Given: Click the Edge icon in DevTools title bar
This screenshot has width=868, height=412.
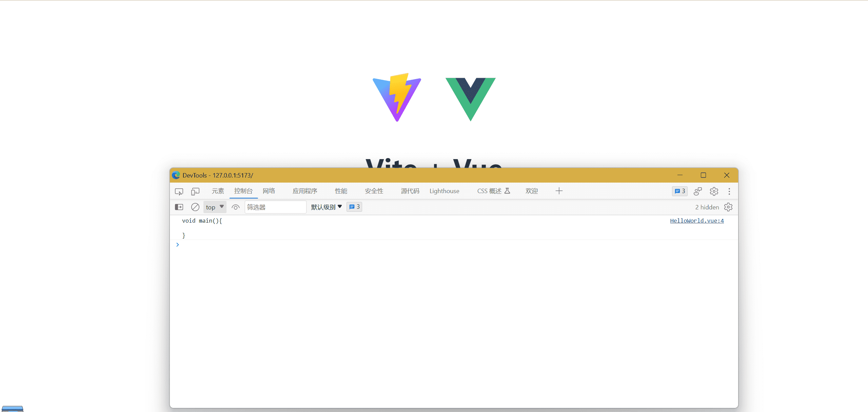Looking at the screenshot, I should (x=176, y=175).
